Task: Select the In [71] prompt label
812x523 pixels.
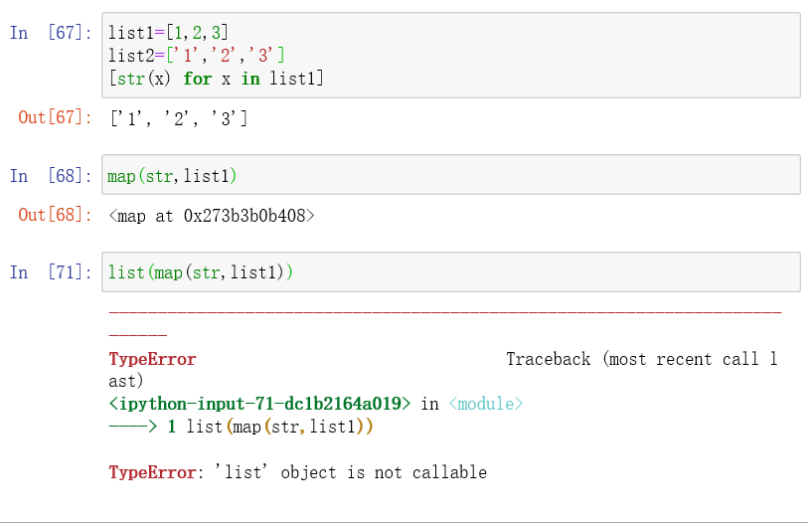Action: [x=51, y=272]
